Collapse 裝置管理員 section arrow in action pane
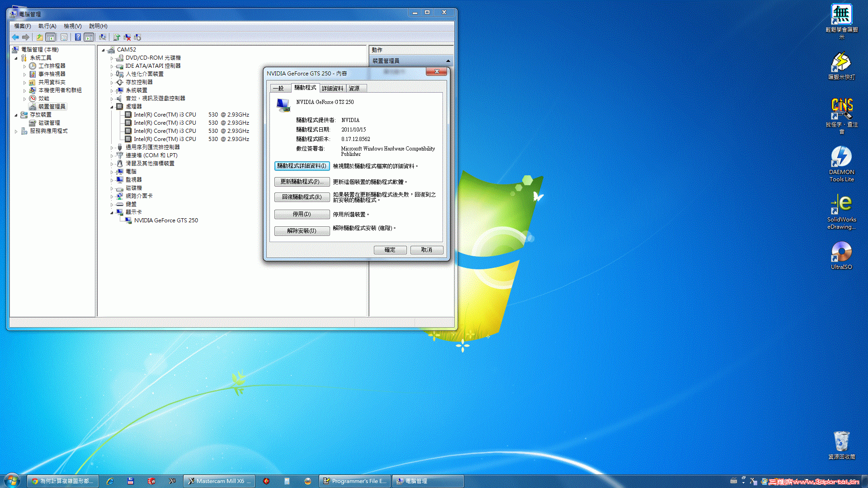Viewport: 868px width, 488px height. click(x=448, y=61)
